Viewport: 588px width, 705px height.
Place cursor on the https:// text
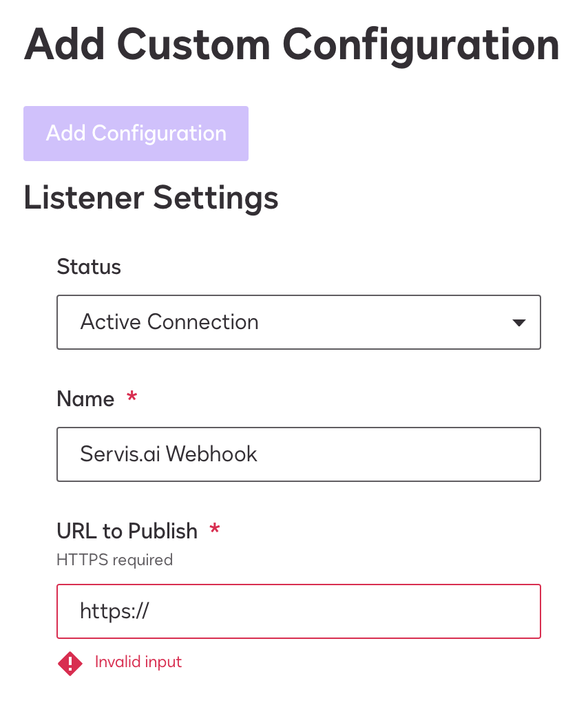click(114, 611)
